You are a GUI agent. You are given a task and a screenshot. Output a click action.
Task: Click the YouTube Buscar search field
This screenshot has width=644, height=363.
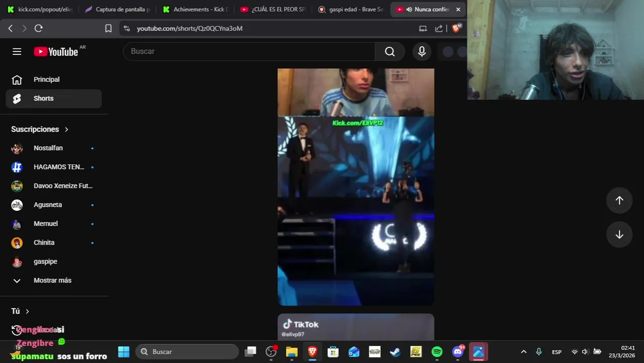click(249, 51)
